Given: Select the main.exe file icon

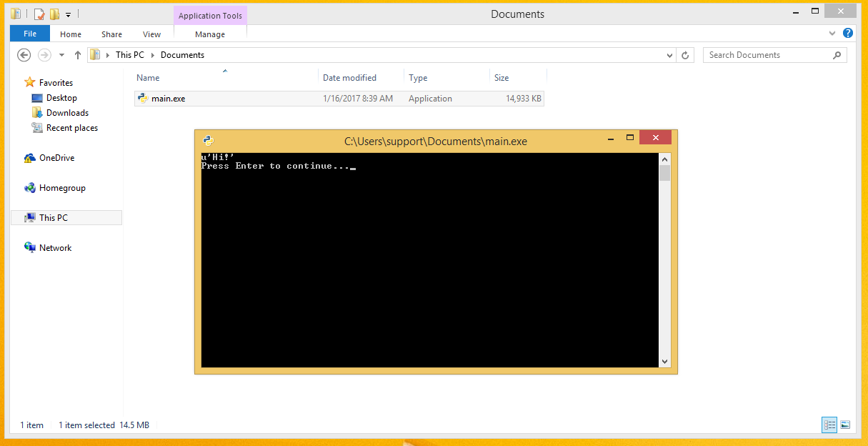Looking at the screenshot, I should pyautogui.click(x=143, y=99).
